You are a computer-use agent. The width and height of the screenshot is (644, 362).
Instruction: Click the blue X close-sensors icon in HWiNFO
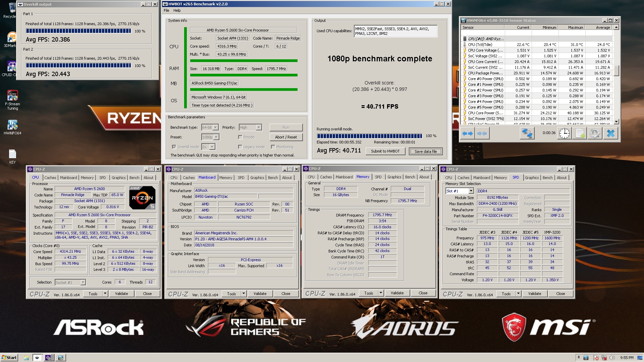tap(610, 133)
